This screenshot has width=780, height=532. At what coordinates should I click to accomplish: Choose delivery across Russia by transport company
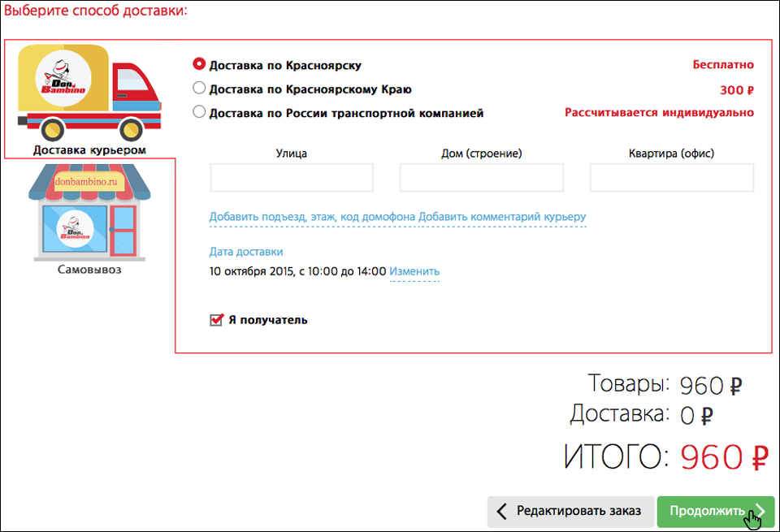(x=199, y=112)
